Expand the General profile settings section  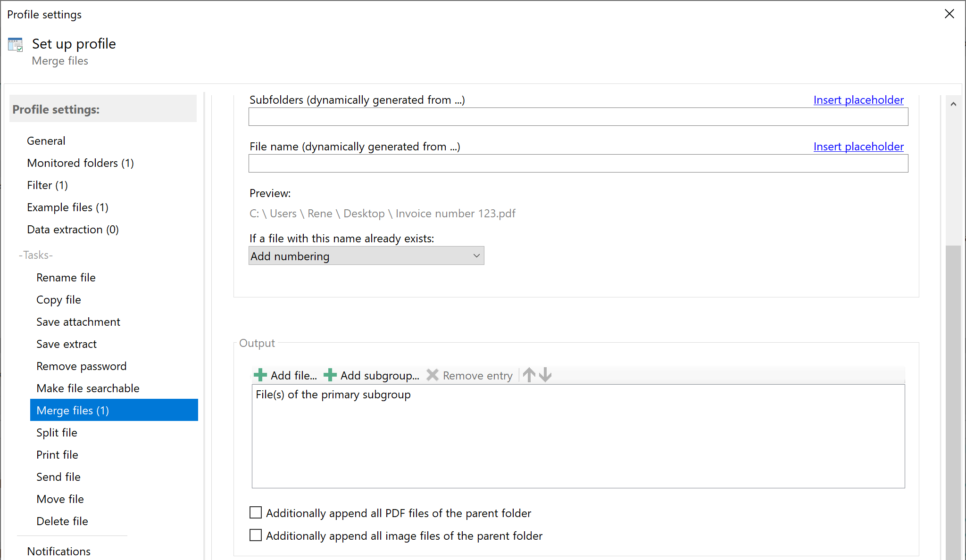[x=45, y=140]
